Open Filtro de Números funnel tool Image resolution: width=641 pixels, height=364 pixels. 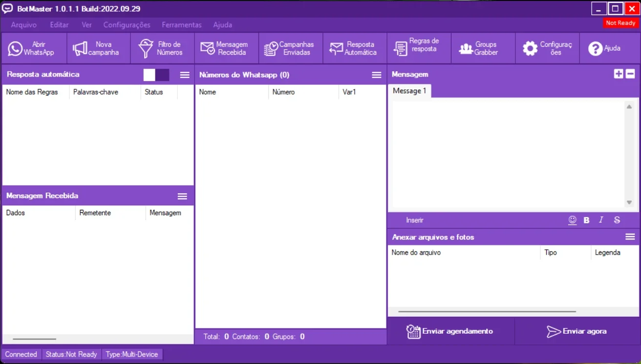(x=146, y=48)
